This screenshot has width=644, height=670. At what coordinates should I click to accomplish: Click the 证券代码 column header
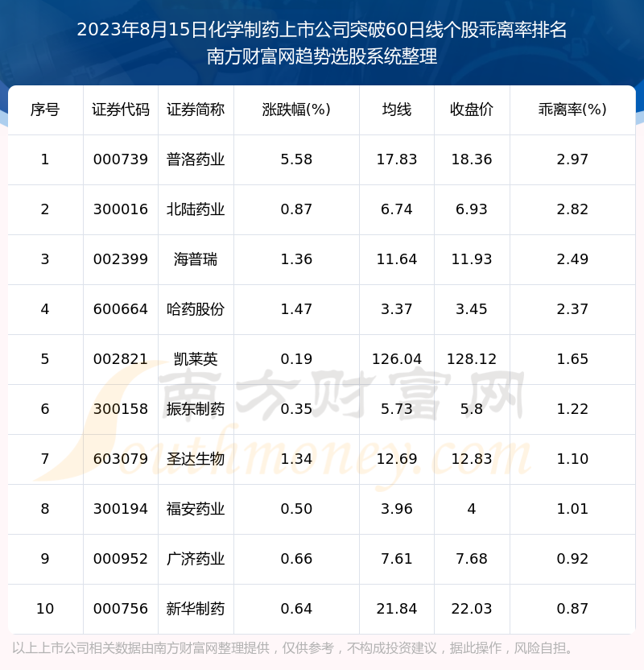(121, 110)
